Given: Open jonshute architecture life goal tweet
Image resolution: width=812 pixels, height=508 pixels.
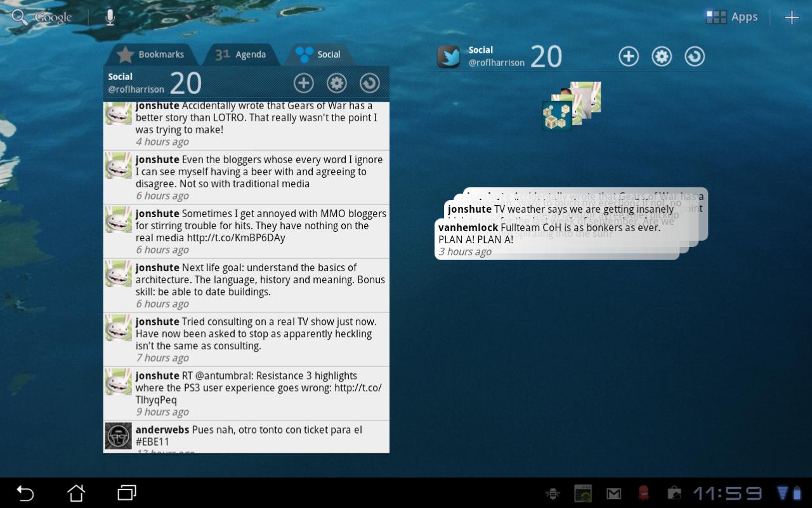Looking at the screenshot, I should click(246, 285).
